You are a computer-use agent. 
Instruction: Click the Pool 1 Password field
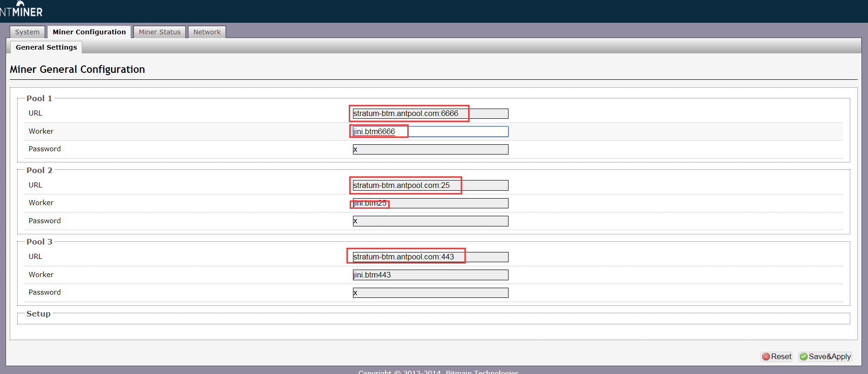431,149
